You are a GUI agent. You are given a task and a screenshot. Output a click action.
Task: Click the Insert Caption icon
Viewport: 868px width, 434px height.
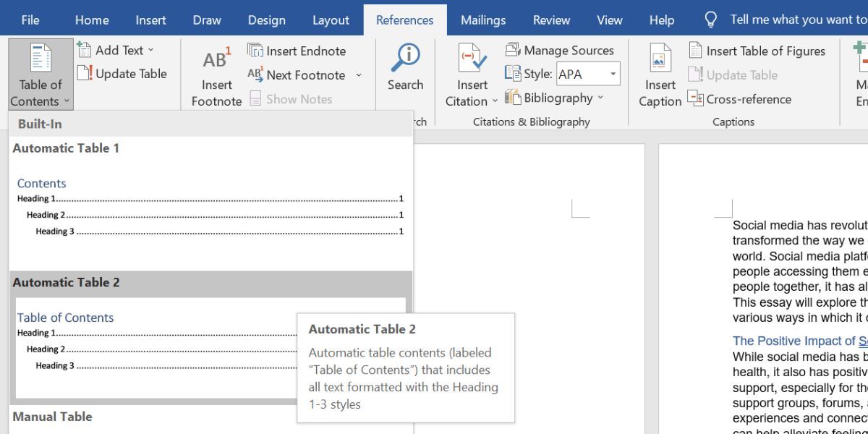[660, 59]
